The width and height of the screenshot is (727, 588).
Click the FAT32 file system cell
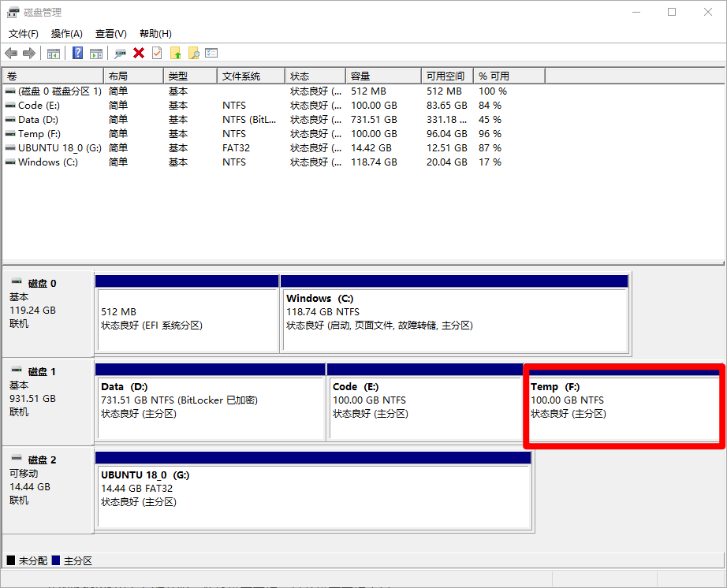pos(236,148)
